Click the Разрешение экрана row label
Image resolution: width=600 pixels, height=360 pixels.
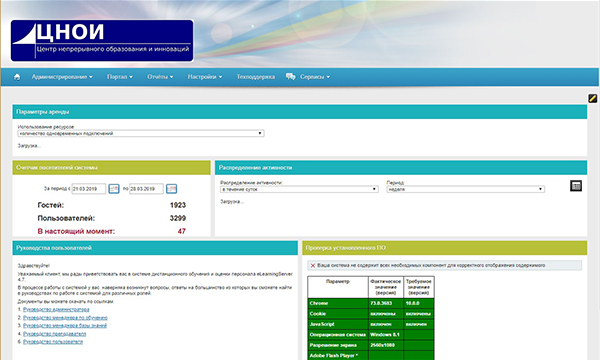pyautogui.click(x=333, y=345)
